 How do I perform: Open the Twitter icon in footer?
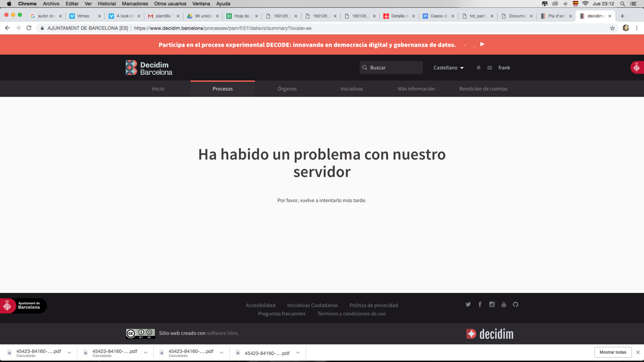click(x=468, y=304)
